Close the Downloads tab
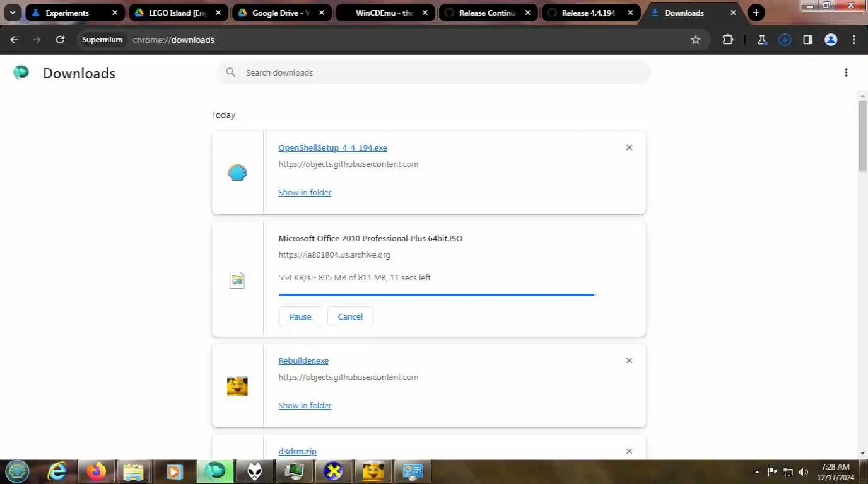Screen dimensions: 868x484 click(733, 13)
